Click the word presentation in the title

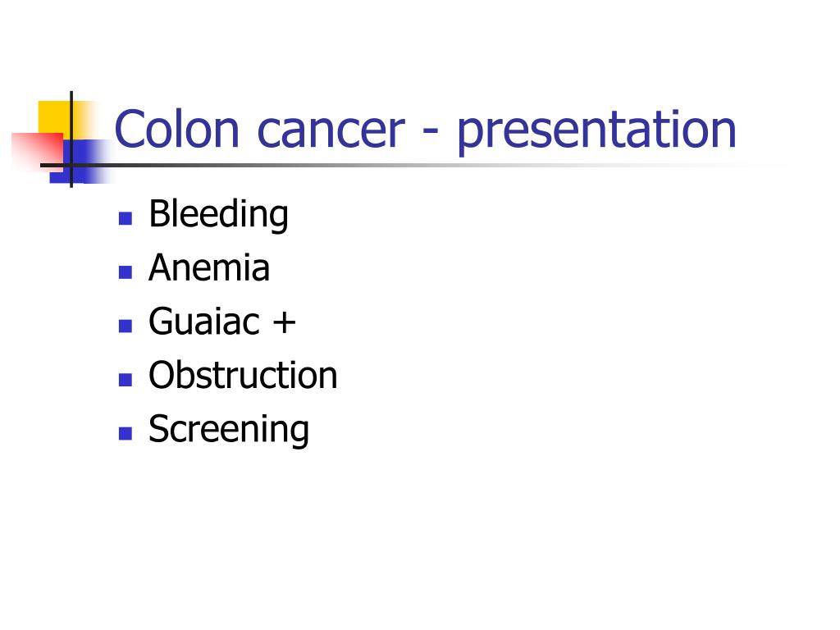(596, 132)
